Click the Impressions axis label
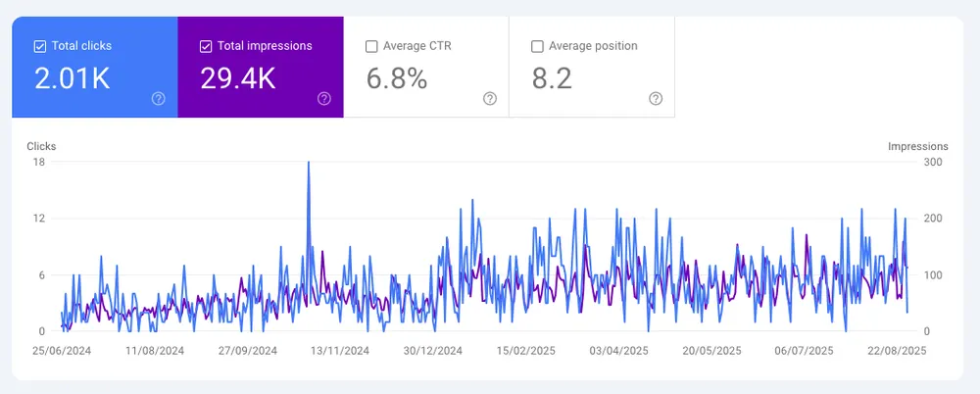 [x=918, y=146]
